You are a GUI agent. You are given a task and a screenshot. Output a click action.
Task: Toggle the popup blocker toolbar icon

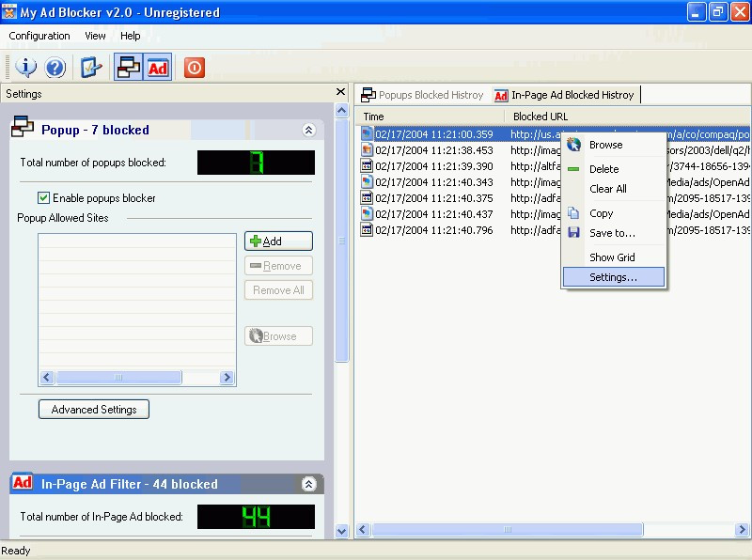coord(128,67)
